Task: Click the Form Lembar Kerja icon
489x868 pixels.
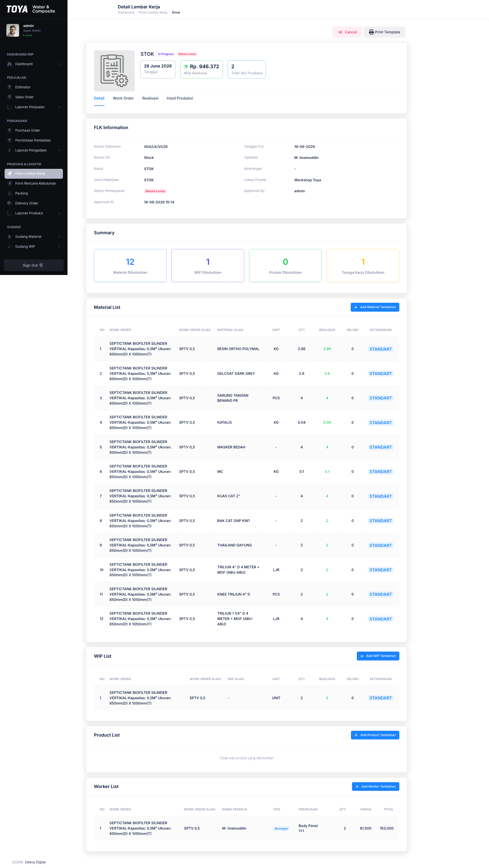Action: (9, 174)
